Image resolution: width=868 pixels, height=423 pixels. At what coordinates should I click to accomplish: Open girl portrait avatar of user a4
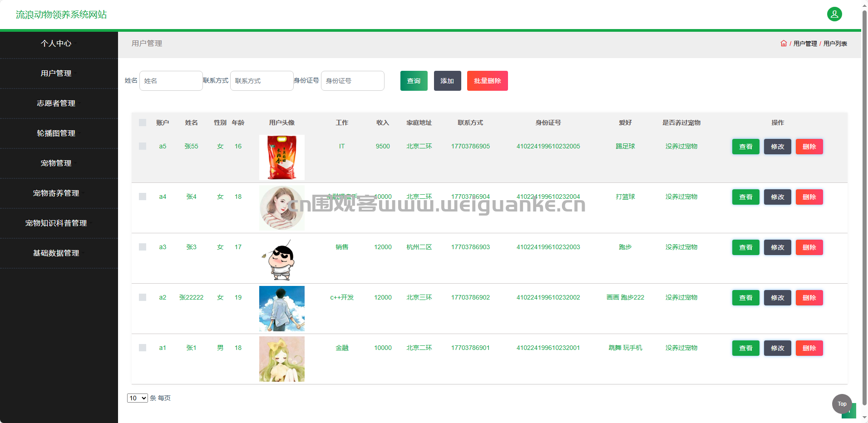[x=282, y=208]
